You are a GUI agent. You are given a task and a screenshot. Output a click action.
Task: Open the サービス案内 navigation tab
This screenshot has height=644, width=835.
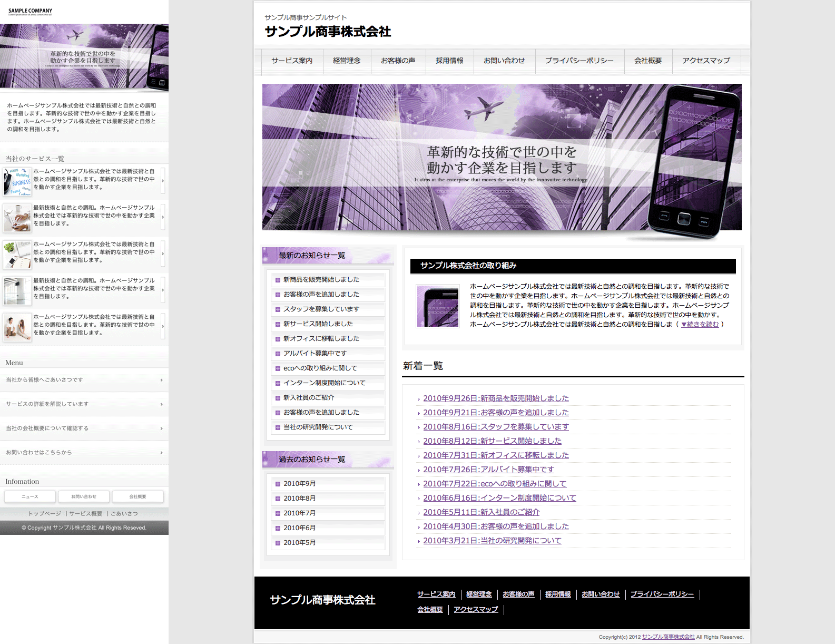[292, 61]
